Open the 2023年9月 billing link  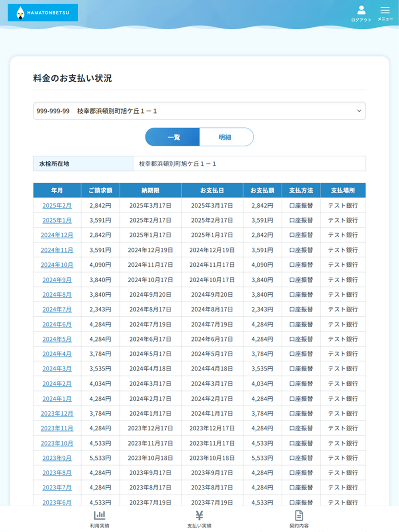pos(57,458)
